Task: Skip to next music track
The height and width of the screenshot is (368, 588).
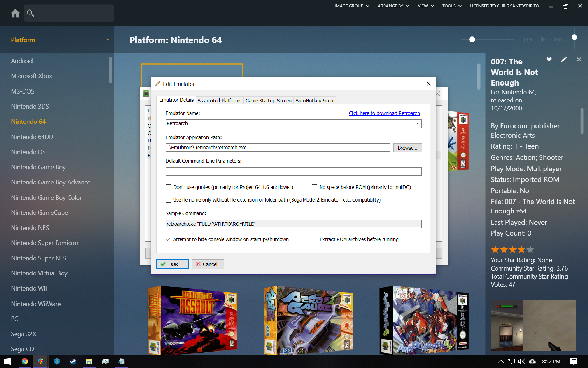Action: click(558, 39)
